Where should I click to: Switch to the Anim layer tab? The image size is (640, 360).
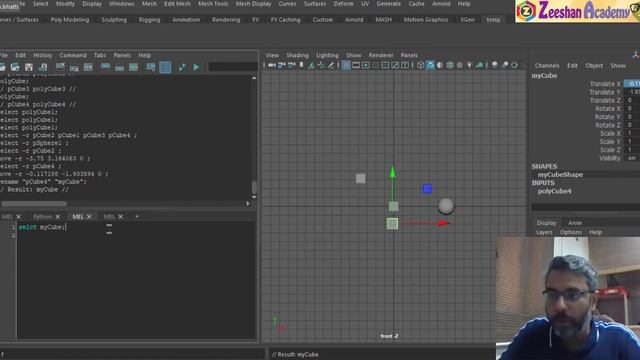(x=575, y=223)
